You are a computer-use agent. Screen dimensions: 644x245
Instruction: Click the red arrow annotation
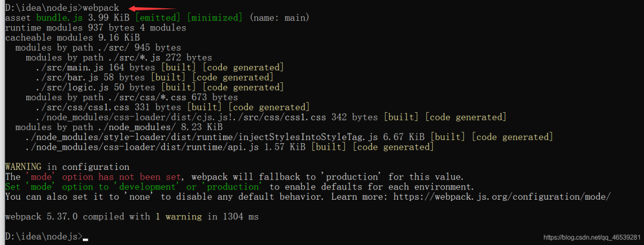click(x=152, y=8)
